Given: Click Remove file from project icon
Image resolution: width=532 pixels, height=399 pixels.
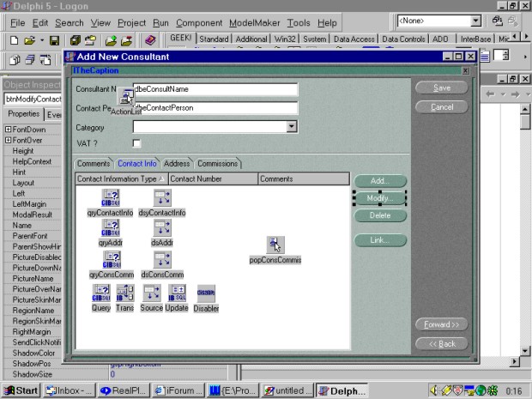Looking at the screenshot, I should click(x=126, y=40).
